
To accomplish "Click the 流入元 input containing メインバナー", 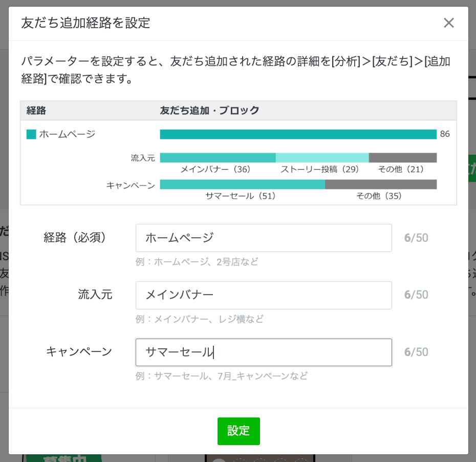I will tap(264, 295).
